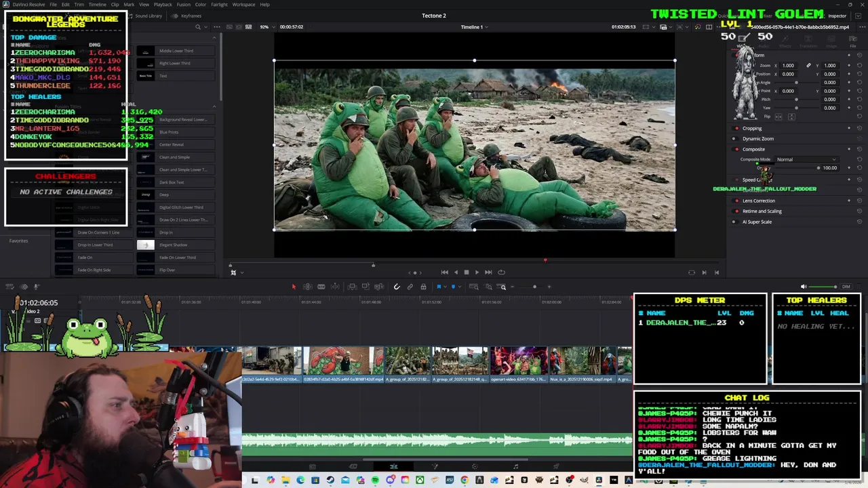Screen dimensions: 868x488
Task: Adjust the Rotation Angle slider
Action: (796, 83)
